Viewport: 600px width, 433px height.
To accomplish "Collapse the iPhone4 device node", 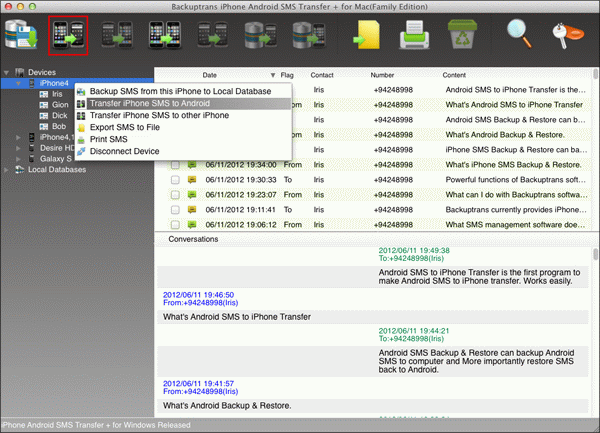I will (x=18, y=83).
